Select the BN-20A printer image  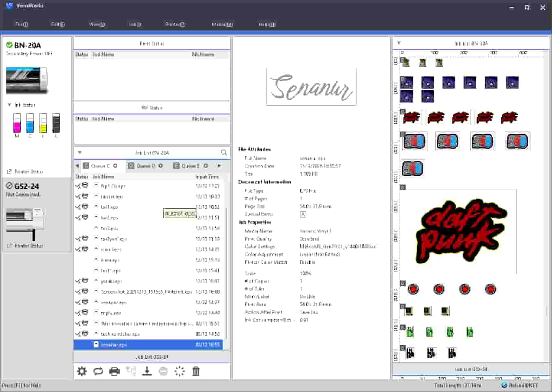[x=26, y=80]
